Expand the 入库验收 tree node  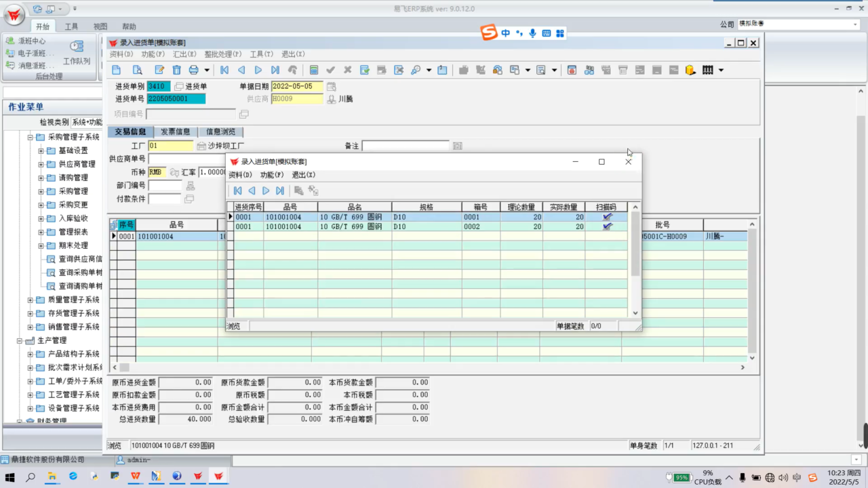(x=41, y=218)
